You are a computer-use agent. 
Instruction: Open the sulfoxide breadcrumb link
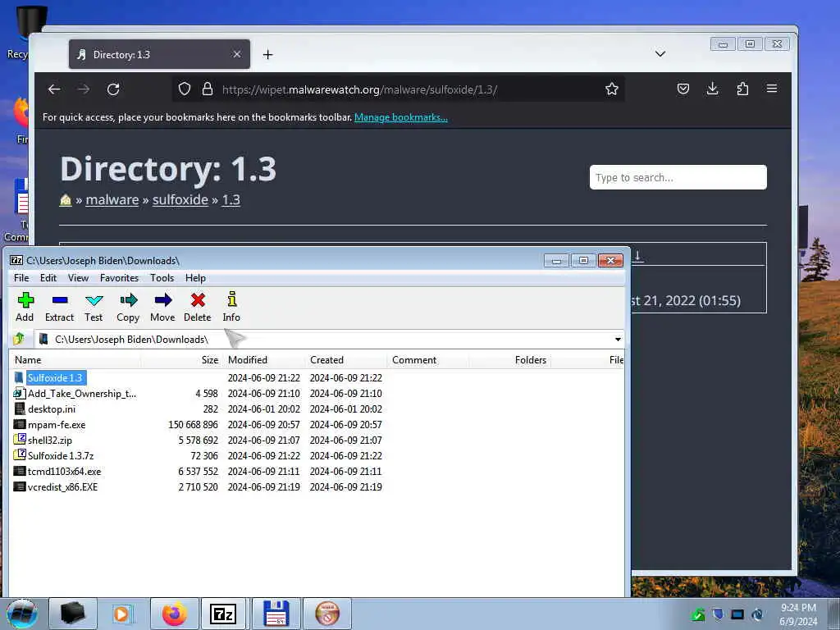[180, 200]
